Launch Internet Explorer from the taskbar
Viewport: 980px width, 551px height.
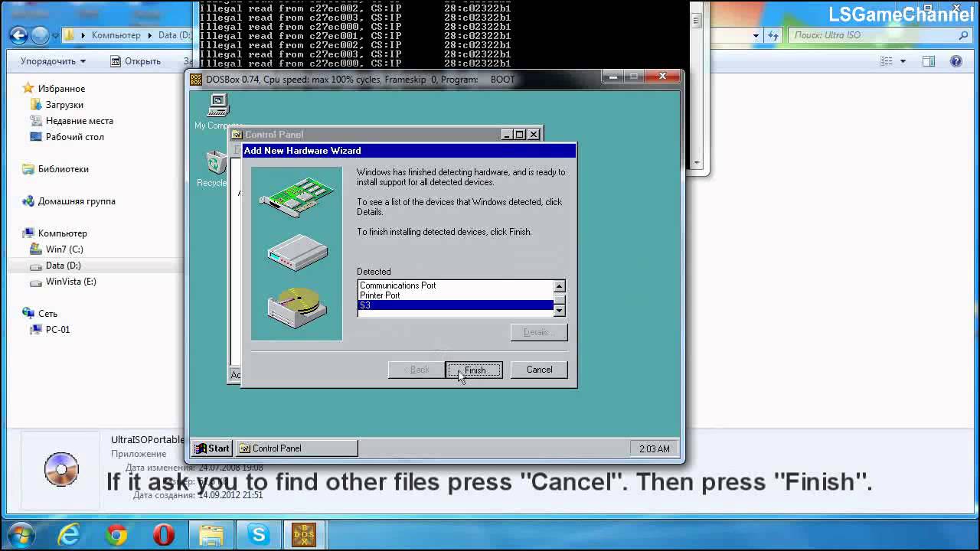[69, 534]
